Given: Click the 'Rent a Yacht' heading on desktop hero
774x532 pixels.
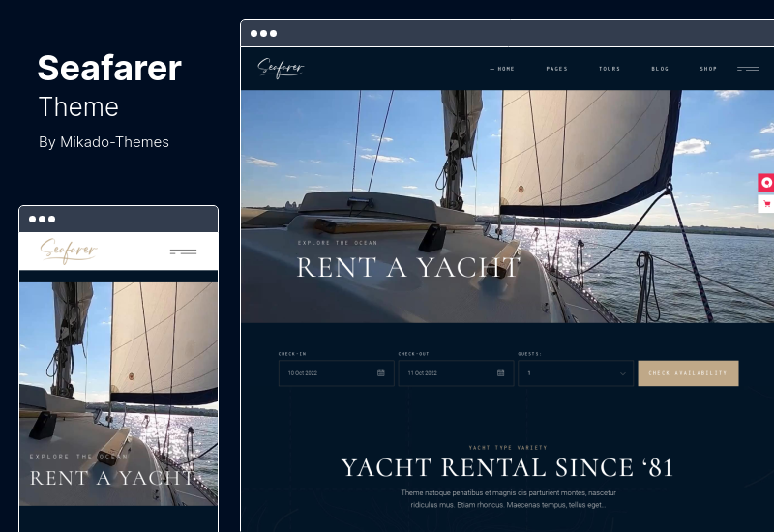Looking at the screenshot, I should [x=408, y=268].
